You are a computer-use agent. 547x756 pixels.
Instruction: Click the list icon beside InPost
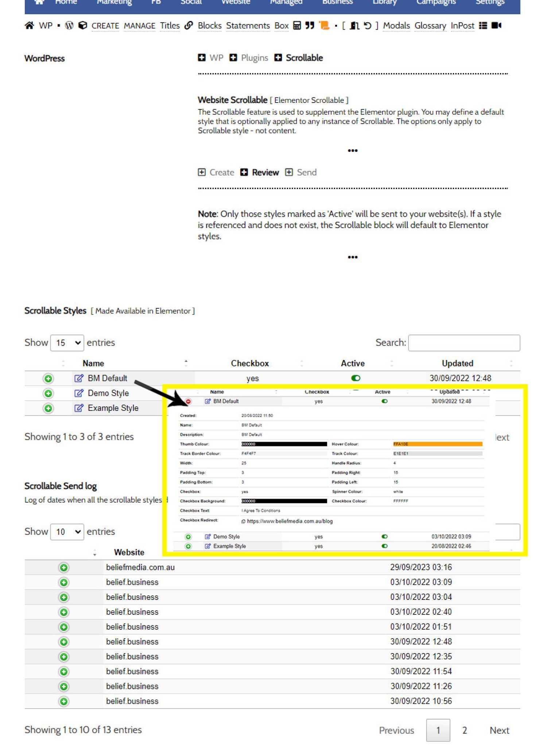tap(483, 26)
